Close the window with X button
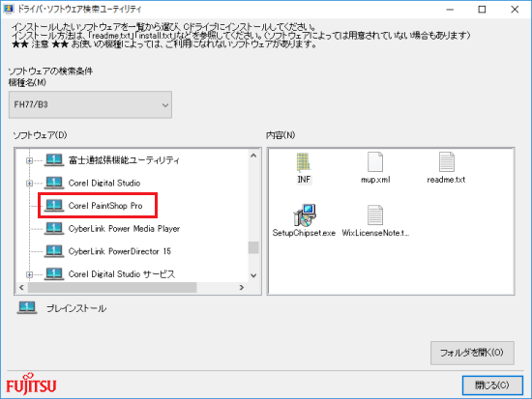Viewport: 532px width, 399px height. (515, 9)
